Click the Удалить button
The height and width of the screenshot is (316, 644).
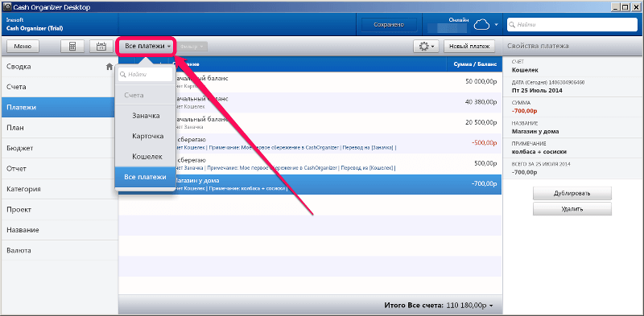pyautogui.click(x=572, y=209)
